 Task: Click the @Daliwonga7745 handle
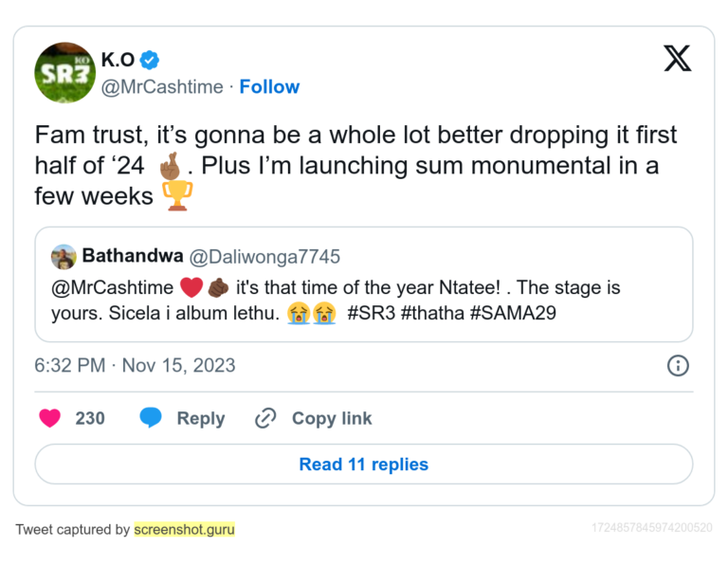(264, 256)
